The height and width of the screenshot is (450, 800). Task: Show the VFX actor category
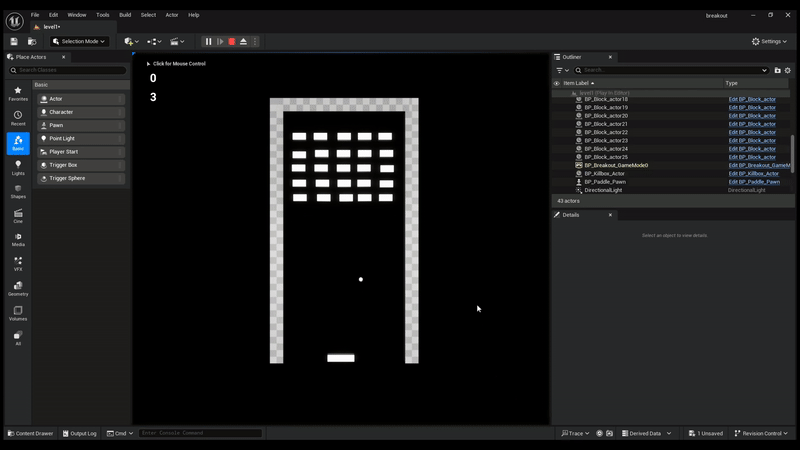18,264
